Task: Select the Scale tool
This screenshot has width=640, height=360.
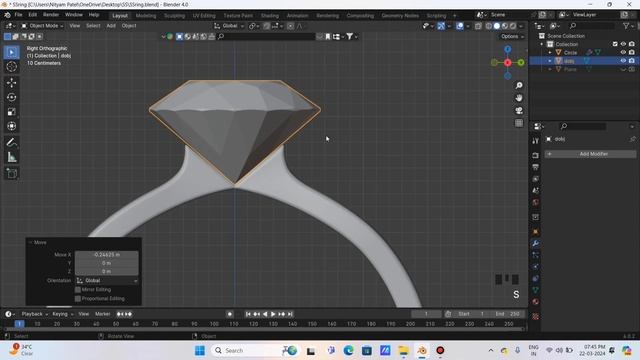Action: point(11,112)
